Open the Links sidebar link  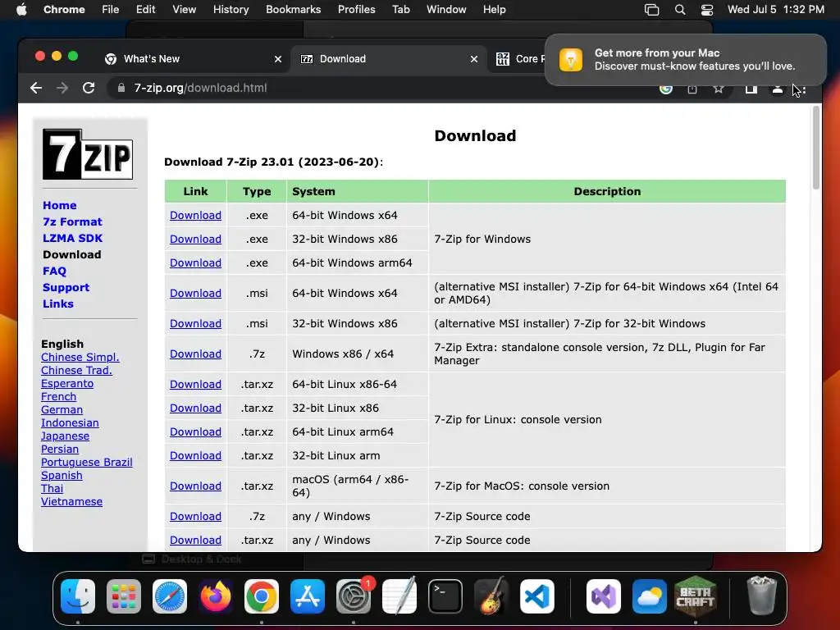[58, 304]
